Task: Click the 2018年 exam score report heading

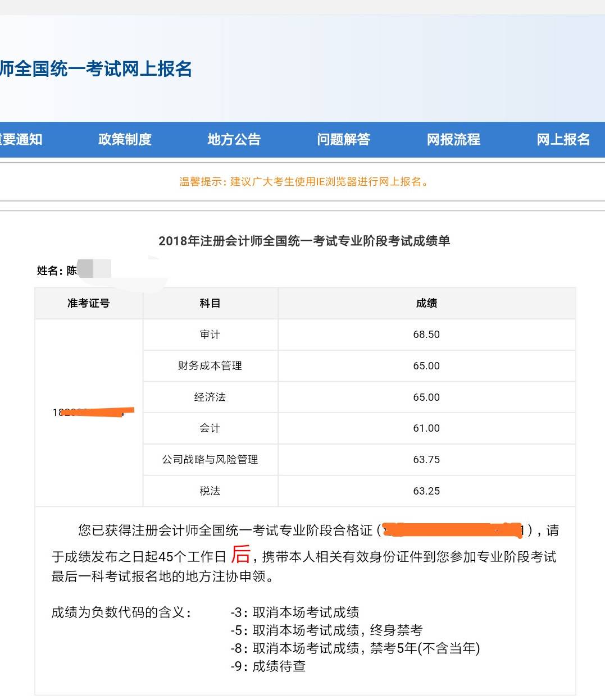Action: click(x=304, y=241)
